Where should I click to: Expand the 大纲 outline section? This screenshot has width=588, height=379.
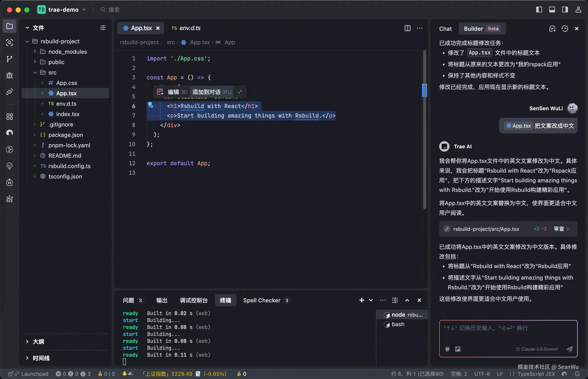pos(38,342)
